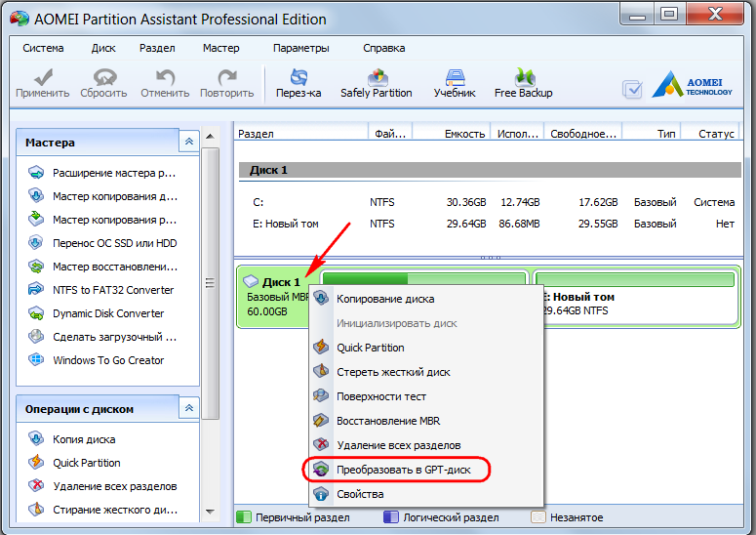Select the Диск 1 Базовый MBR block
Image resolution: width=756 pixels, height=535 pixels.
pyautogui.click(x=276, y=297)
